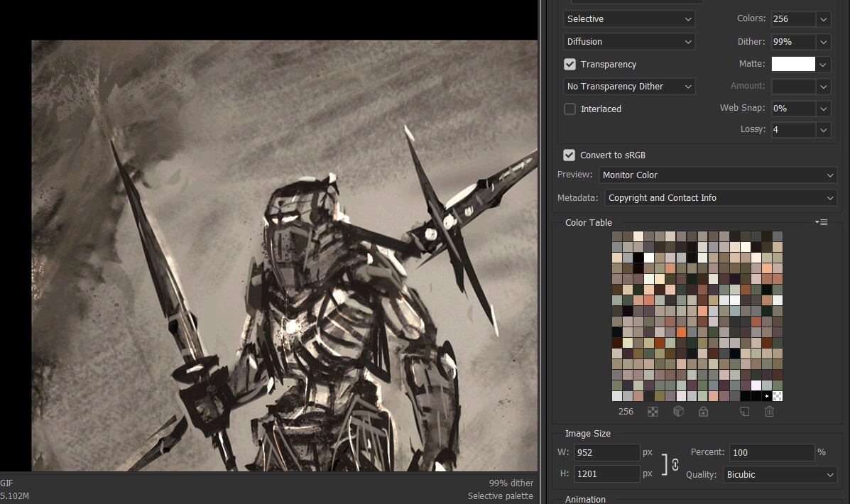This screenshot has height=504, width=850.
Task: Open the Diffusion dither algorithm dropdown
Action: [629, 42]
